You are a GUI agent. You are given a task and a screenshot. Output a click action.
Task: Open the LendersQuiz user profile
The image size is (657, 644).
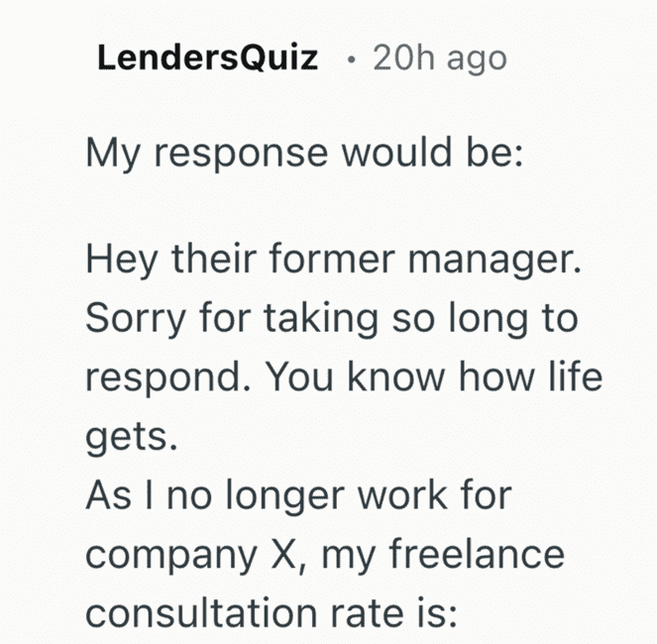(208, 58)
